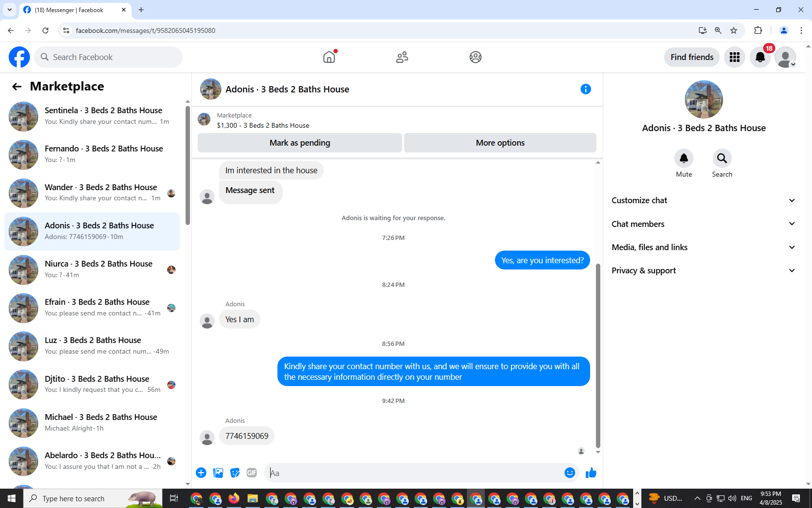The height and width of the screenshot is (508, 812).
Task: Open the Niurca conversation
Action: (x=92, y=269)
